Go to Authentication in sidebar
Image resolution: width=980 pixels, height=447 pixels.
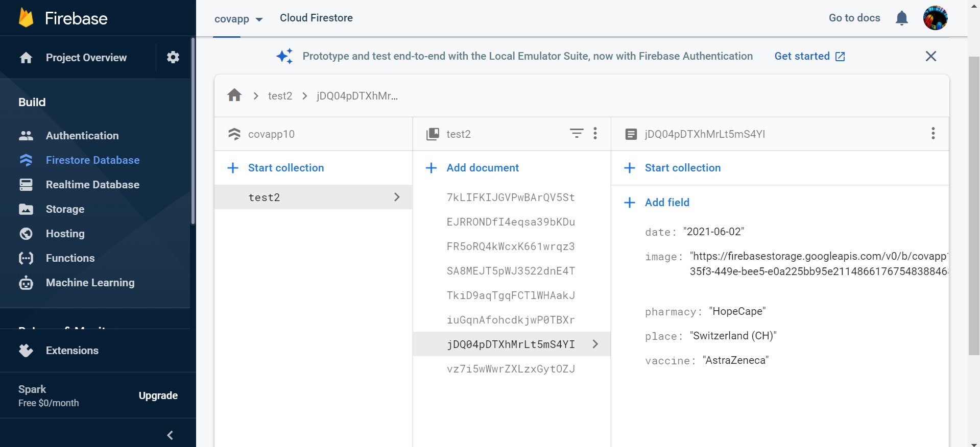(x=82, y=136)
